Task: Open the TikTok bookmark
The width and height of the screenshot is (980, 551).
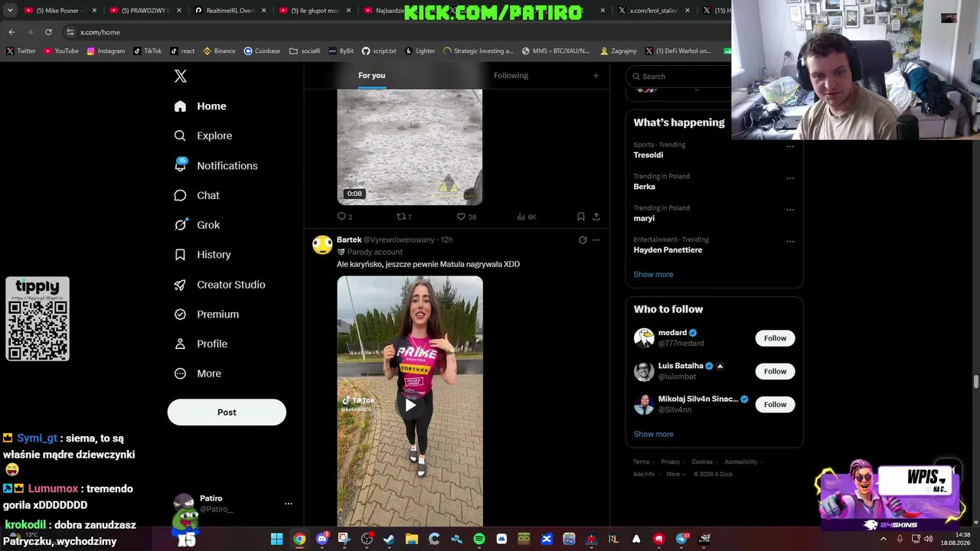Action: click(x=148, y=51)
